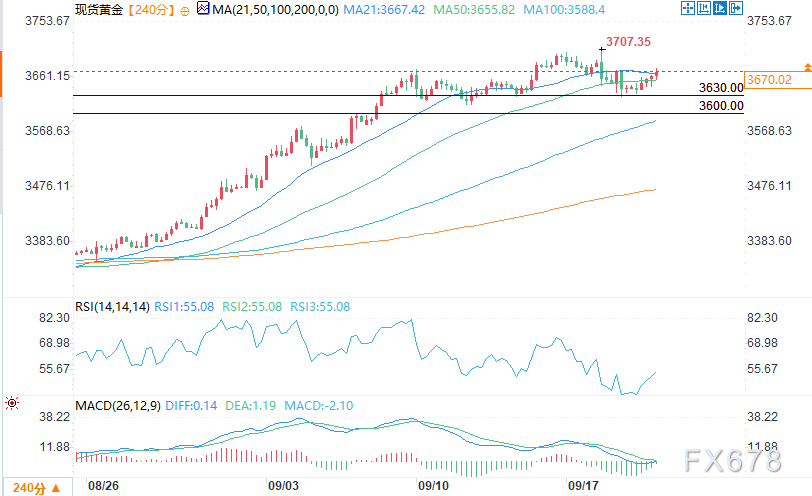Click the 3630.00 horizontal support line label
This screenshot has height=496, width=812.
coord(721,89)
